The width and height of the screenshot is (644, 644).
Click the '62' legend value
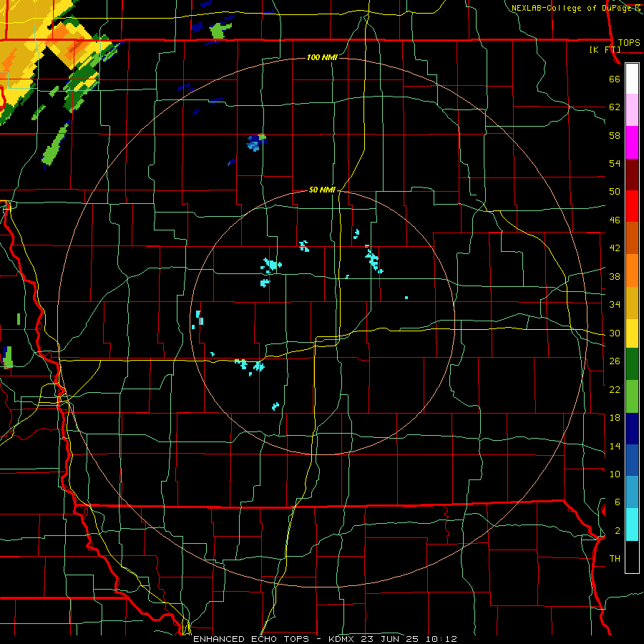point(615,107)
